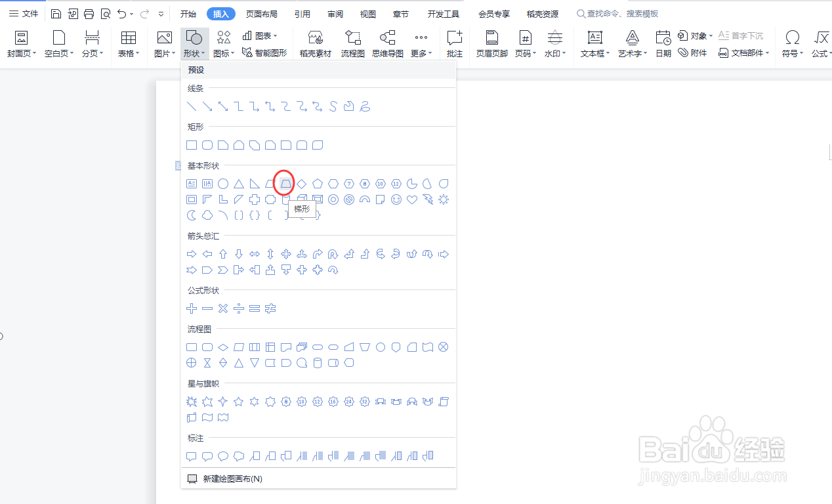Select the trapezoid shape in basic shapes
Viewport: 832px width, 504px height.
point(286,184)
